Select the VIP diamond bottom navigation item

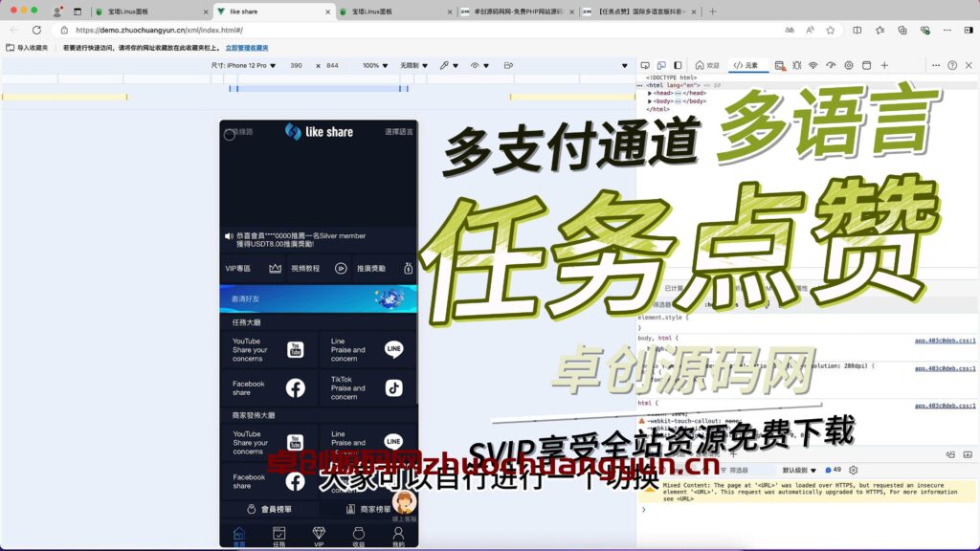[x=319, y=536]
